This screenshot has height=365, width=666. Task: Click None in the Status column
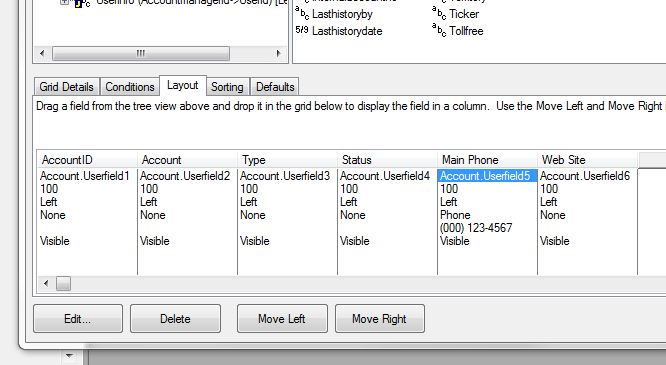(x=353, y=215)
